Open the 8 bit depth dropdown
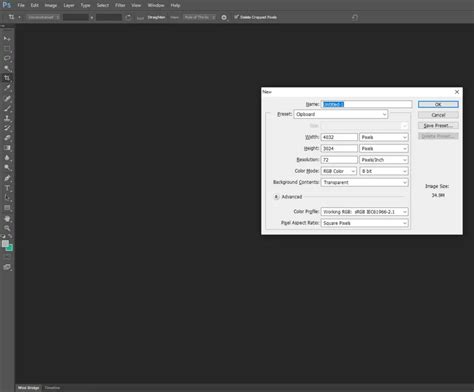Viewport: 474px width, 392px height. 384,171
